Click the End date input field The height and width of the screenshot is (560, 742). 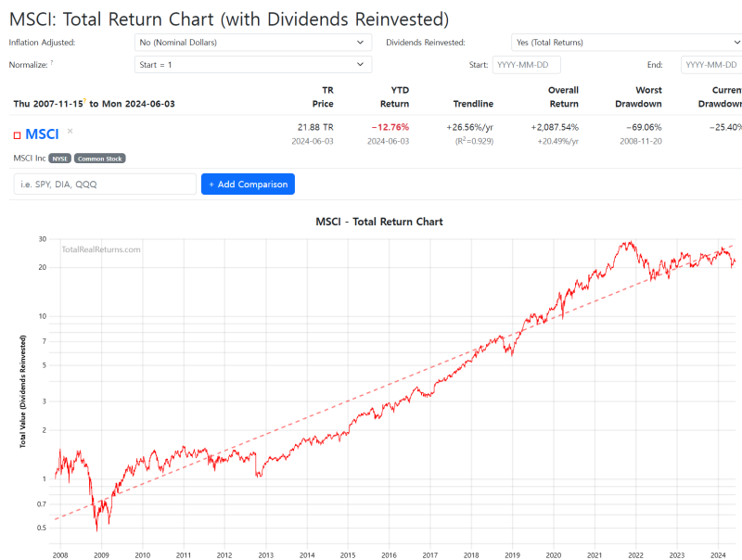point(711,65)
